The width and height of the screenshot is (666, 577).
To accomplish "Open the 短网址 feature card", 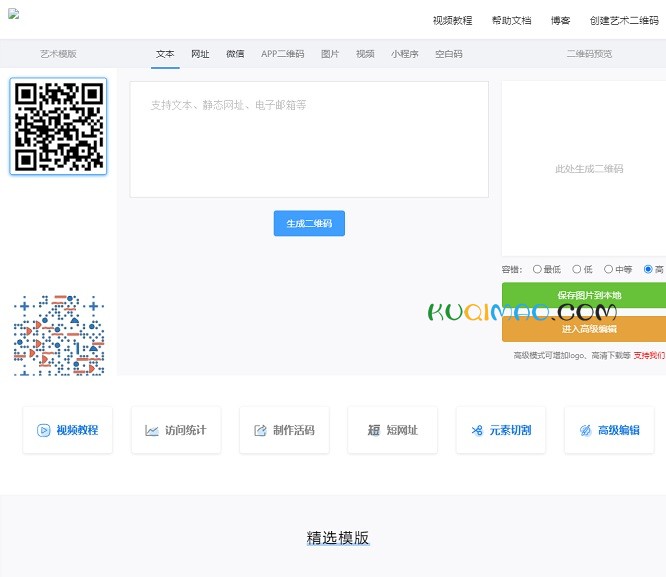I will pyautogui.click(x=392, y=430).
